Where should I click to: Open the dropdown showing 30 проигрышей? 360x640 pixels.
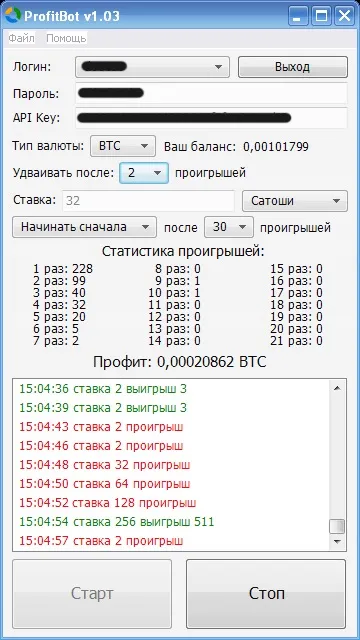[229, 227]
